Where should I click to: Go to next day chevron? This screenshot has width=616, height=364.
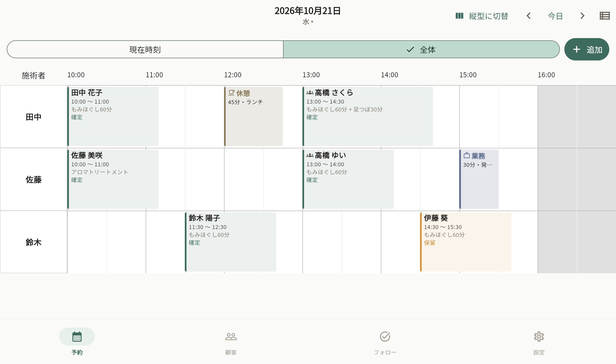tap(582, 16)
